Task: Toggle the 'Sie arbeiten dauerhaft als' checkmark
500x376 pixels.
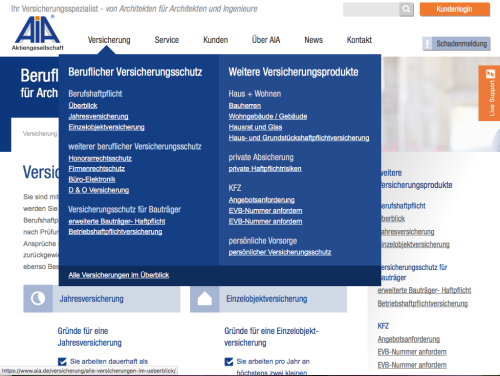Action: (62, 362)
